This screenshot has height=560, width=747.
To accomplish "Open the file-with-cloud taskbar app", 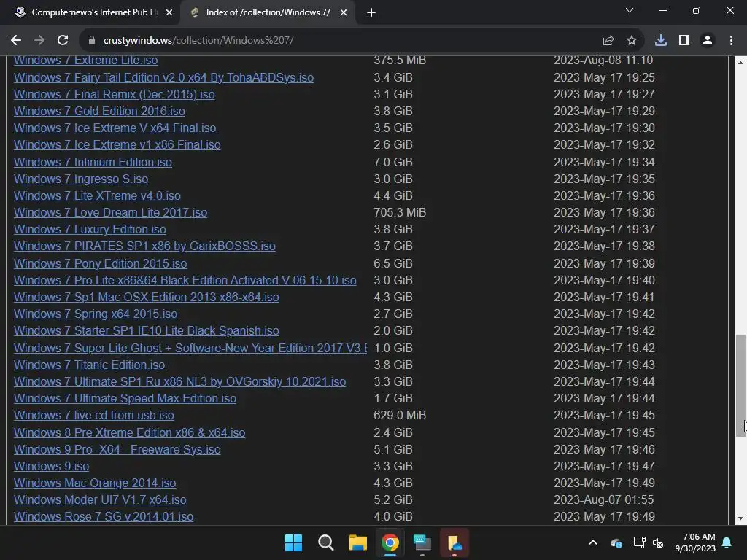I will [454, 542].
